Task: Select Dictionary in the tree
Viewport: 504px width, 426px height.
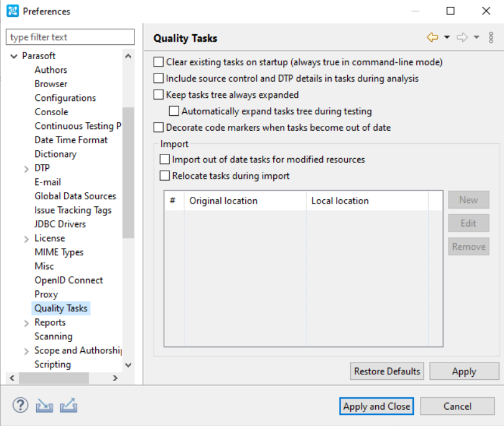Action: (x=55, y=154)
